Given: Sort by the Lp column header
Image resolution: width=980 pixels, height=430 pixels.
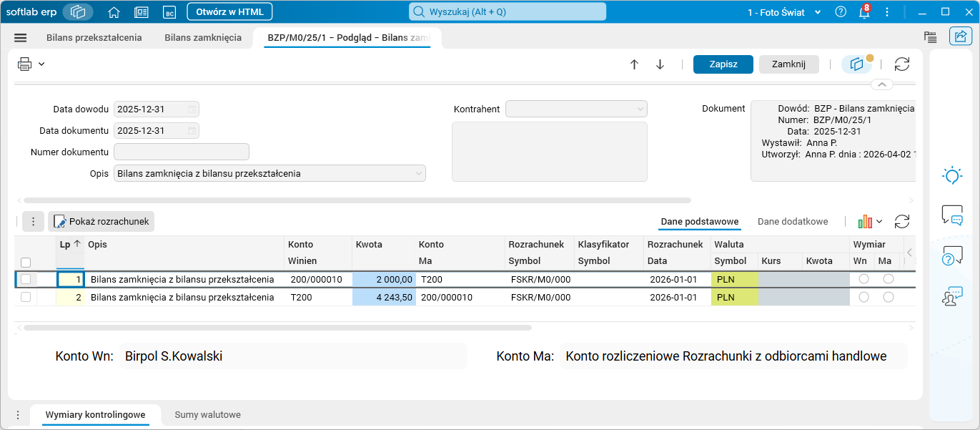Looking at the screenshot, I should pos(70,245).
